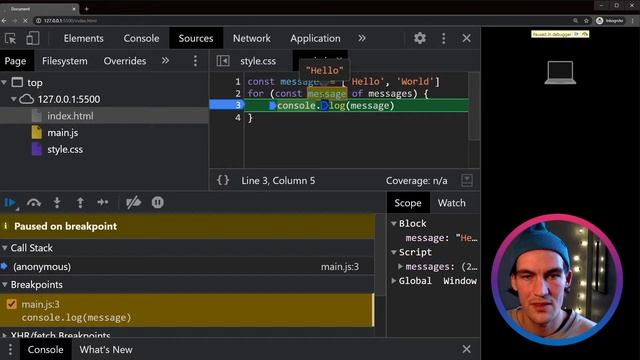
Task: Hide the navigator sidebar toggle icon
Action: coord(223,61)
